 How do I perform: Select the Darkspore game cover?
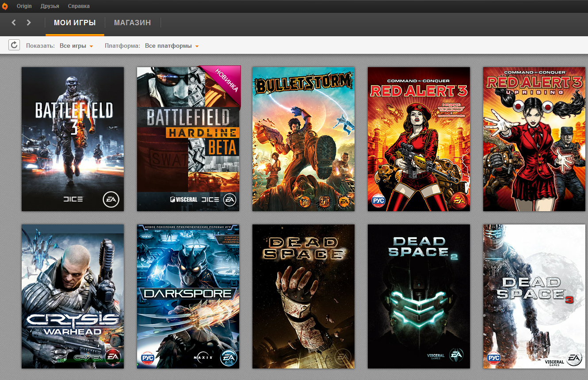point(188,296)
